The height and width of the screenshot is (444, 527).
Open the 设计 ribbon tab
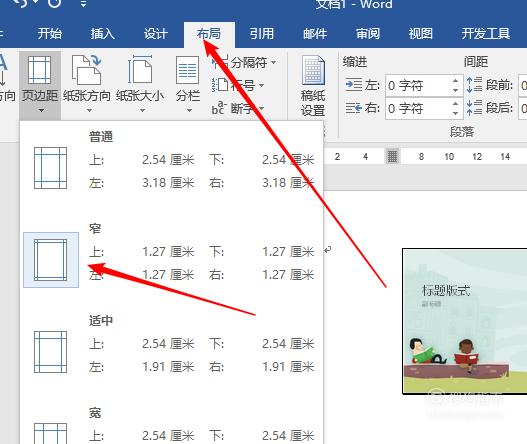tap(156, 34)
